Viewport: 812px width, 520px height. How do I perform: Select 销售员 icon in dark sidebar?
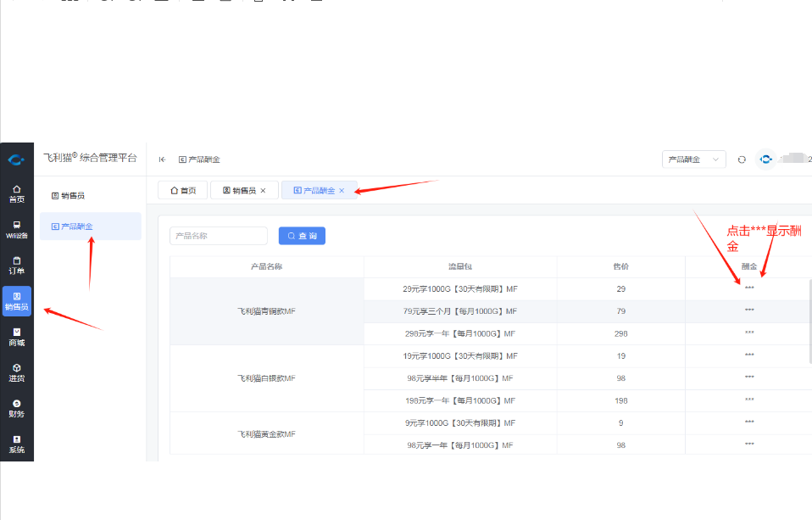point(17,301)
